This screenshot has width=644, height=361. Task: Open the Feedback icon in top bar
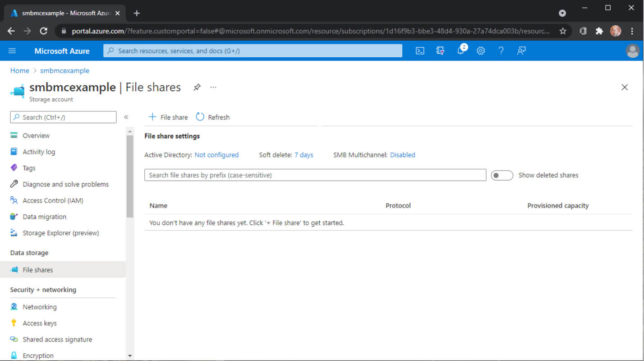pyautogui.click(x=521, y=51)
